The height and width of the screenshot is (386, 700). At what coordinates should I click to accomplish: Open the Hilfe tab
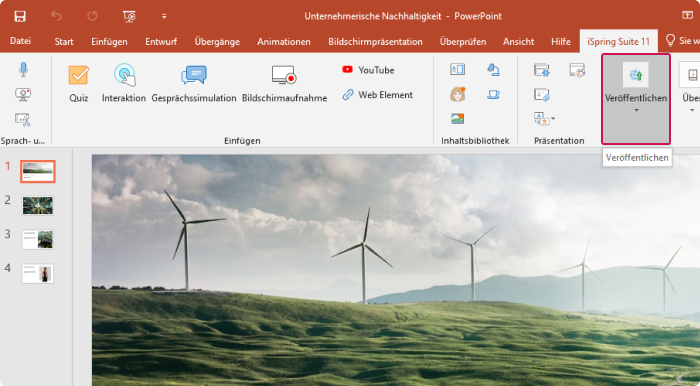pyautogui.click(x=561, y=42)
